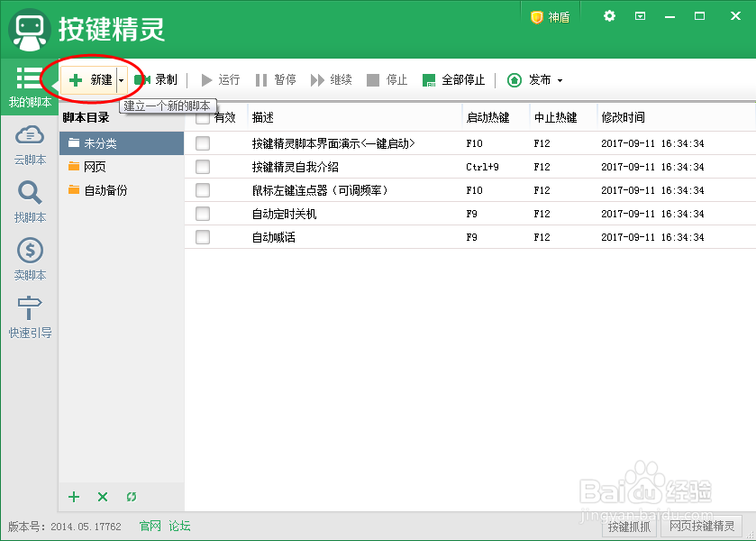Open the title bar dropdown menu icon
Screen dimensions: 756x541
(x=640, y=16)
